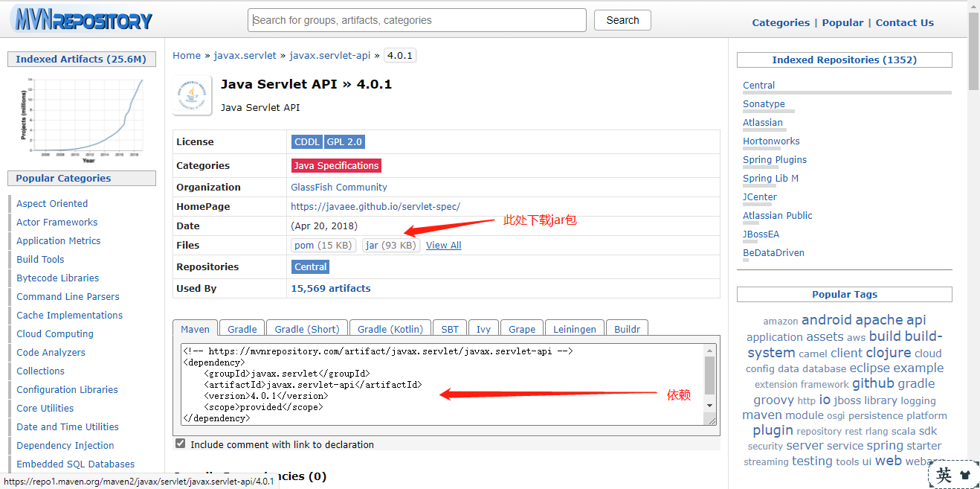
Task: Open JCenter repository link
Action: (760, 196)
